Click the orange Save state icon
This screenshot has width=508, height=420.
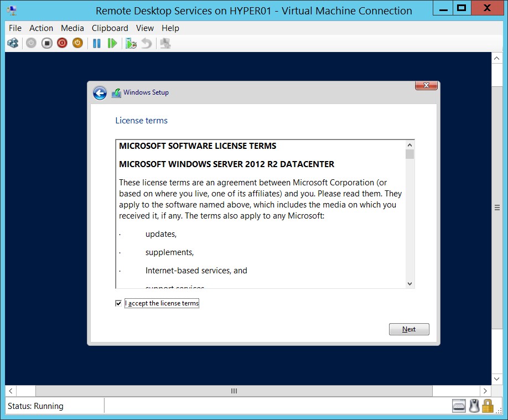pyautogui.click(x=77, y=43)
